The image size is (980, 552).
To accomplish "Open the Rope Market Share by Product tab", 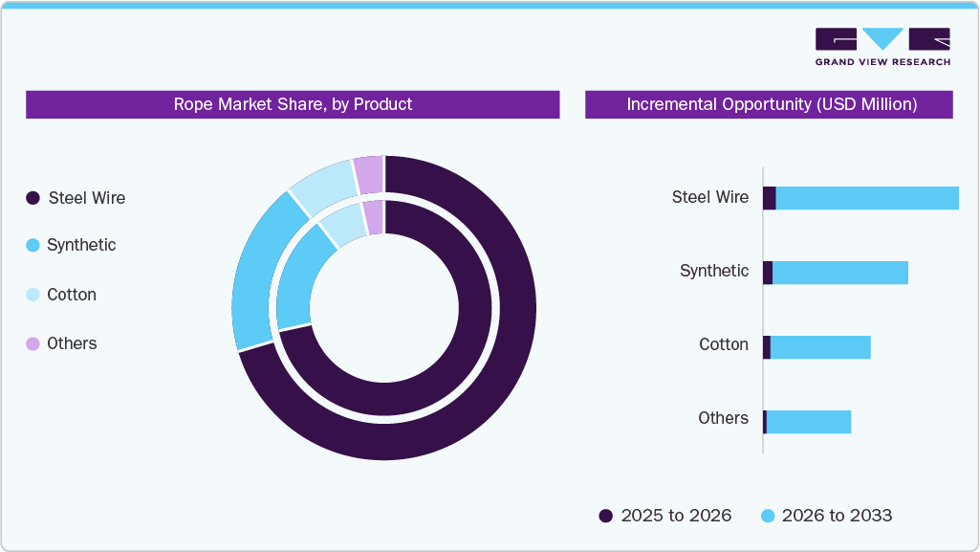I will (293, 105).
